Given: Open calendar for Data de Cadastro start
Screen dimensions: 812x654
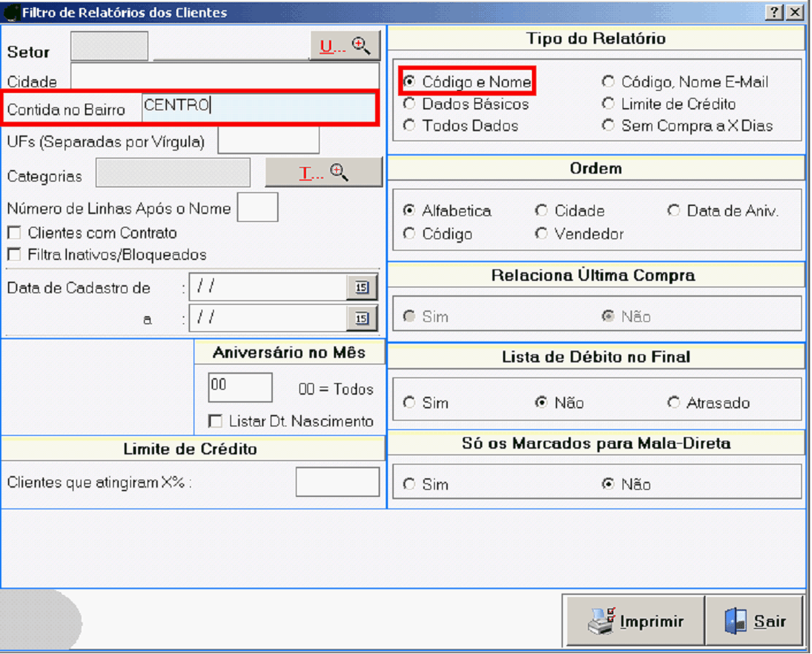Looking at the screenshot, I should coord(361,287).
